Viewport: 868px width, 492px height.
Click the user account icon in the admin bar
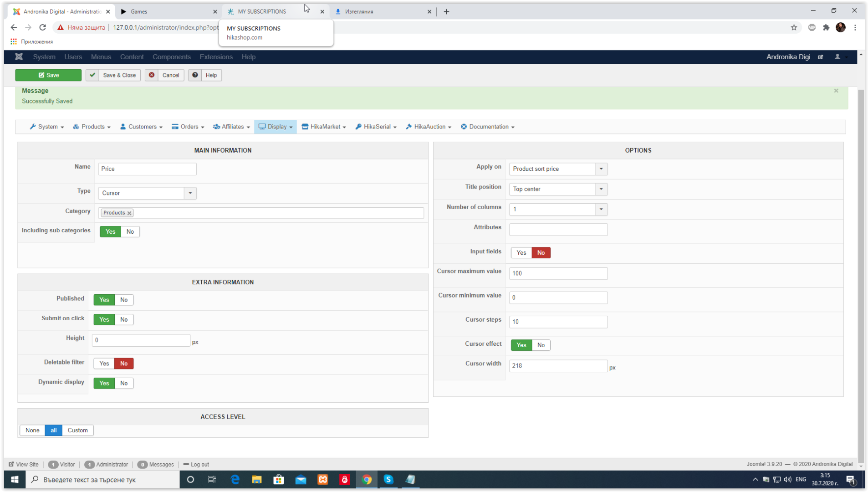[x=837, y=56]
